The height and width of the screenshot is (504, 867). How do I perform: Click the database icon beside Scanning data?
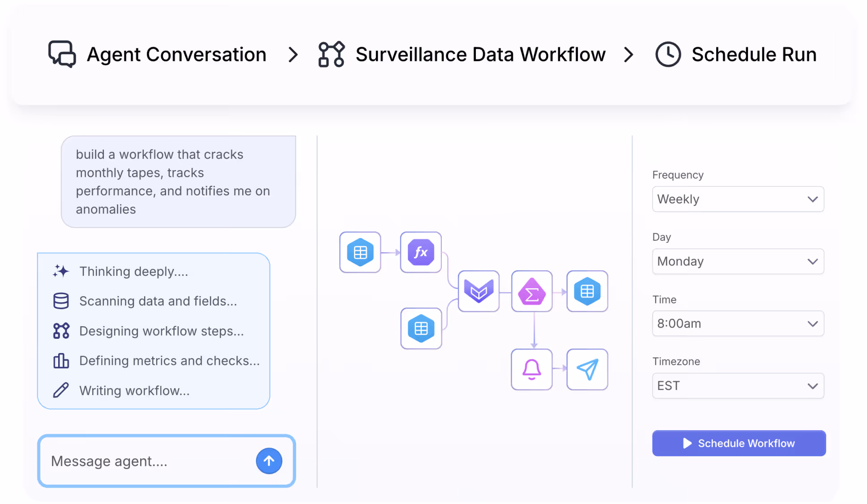(61, 301)
